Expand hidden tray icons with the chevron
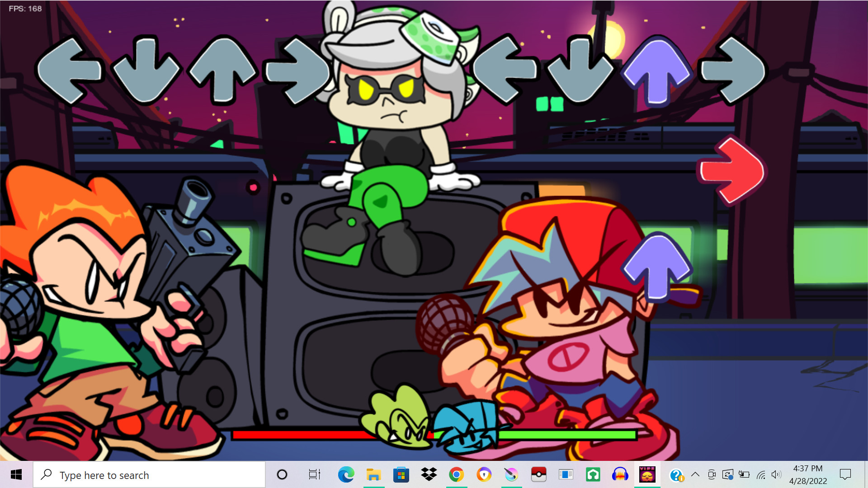Image resolution: width=868 pixels, height=488 pixels. (x=696, y=475)
